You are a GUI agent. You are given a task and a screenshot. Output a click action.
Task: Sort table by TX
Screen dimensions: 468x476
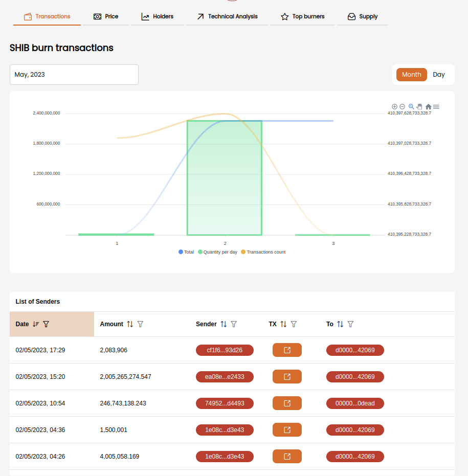click(283, 324)
